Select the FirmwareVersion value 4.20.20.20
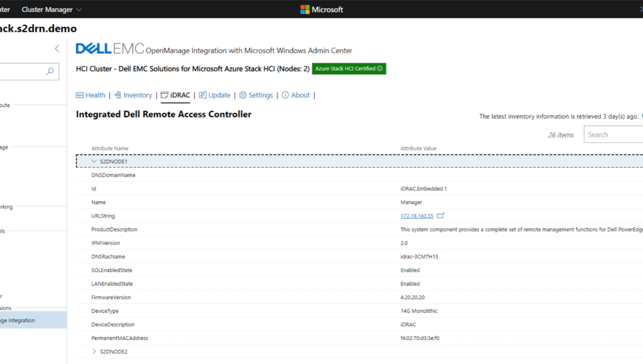This screenshot has height=364, width=643. [x=413, y=297]
